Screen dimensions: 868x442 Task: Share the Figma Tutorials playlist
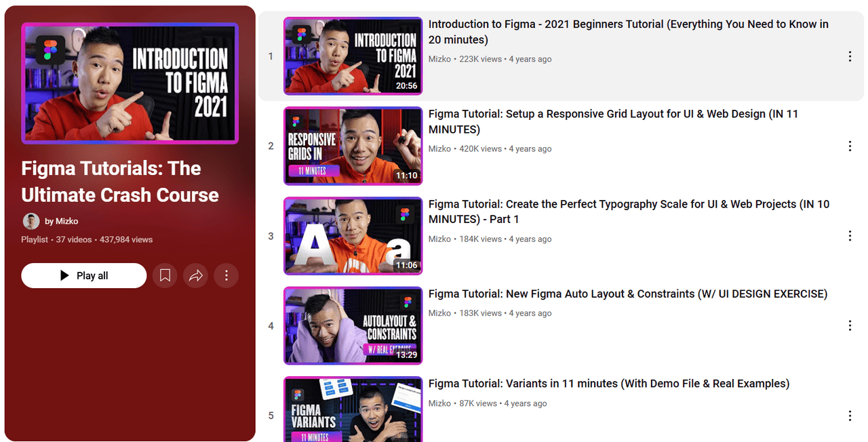point(196,276)
